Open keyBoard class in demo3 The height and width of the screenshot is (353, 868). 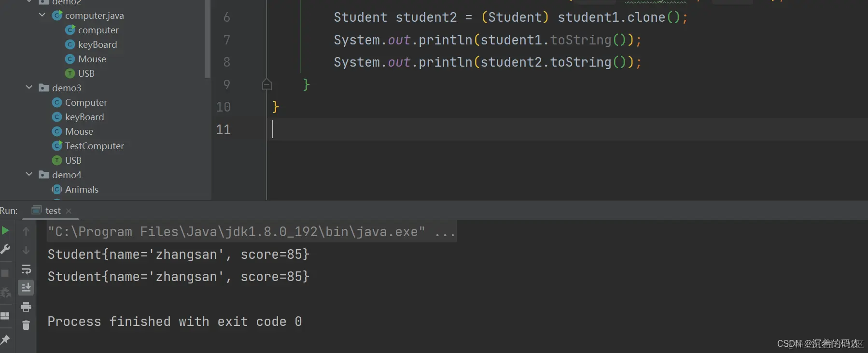click(x=84, y=117)
